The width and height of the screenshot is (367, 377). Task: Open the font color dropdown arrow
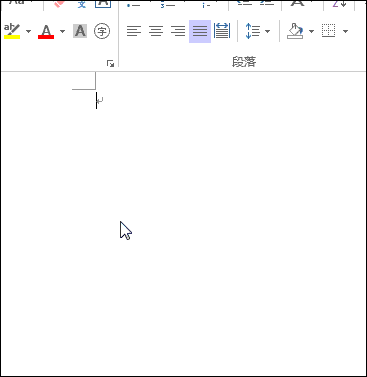click(x=62, y=31)
